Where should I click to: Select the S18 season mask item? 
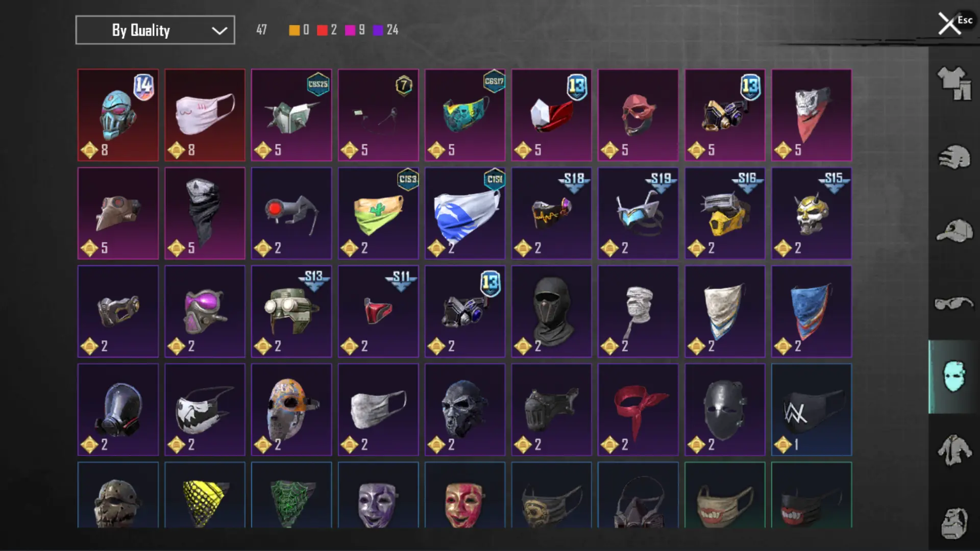(x=551, y=213)
